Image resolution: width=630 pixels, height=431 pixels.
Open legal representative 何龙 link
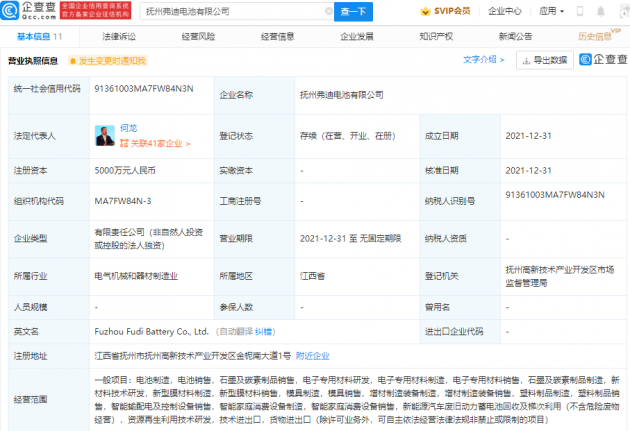[129, 128]
